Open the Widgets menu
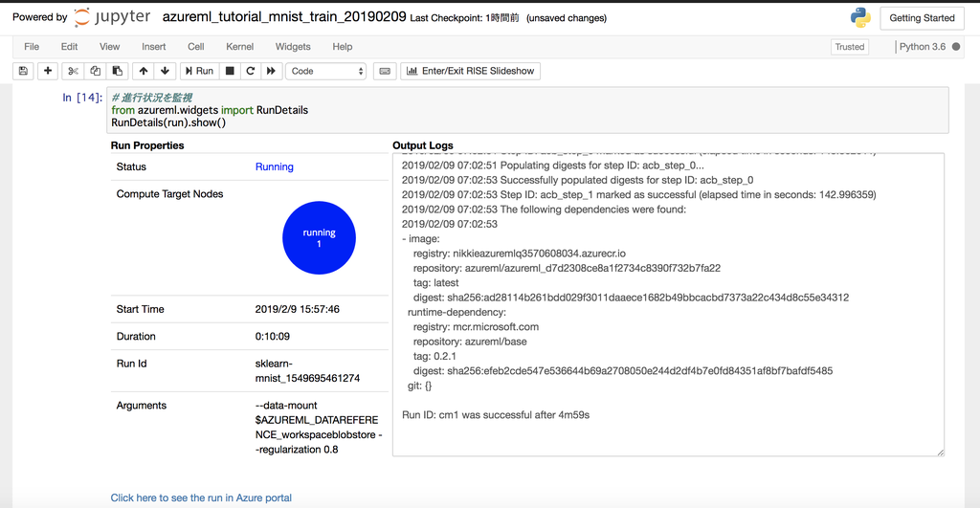The width and height of the screenshot is (980, 508). tap(293, 47)
